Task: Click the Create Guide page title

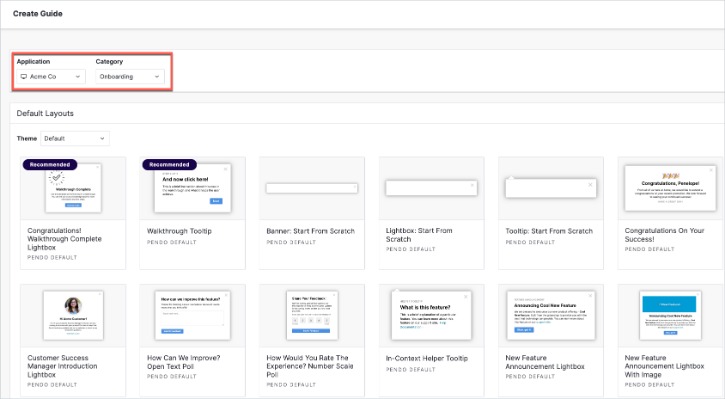Action: pyautogui.click(x=37, y=13)
